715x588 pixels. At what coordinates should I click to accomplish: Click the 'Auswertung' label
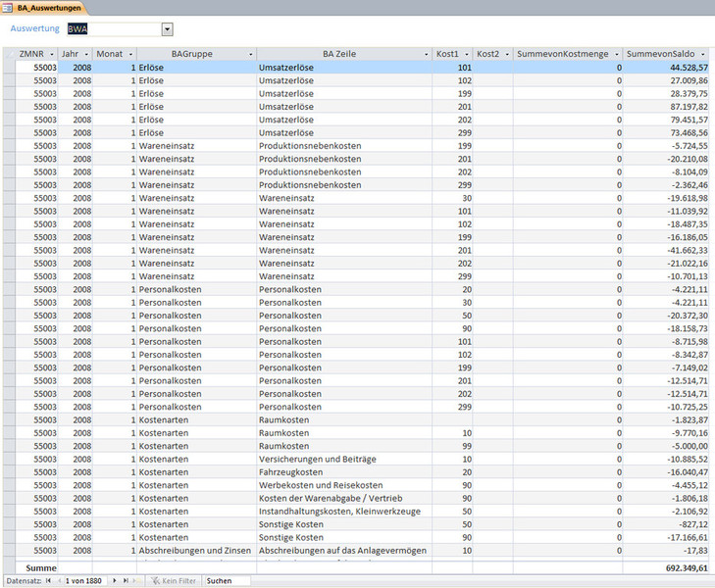(x=34, y=28)
